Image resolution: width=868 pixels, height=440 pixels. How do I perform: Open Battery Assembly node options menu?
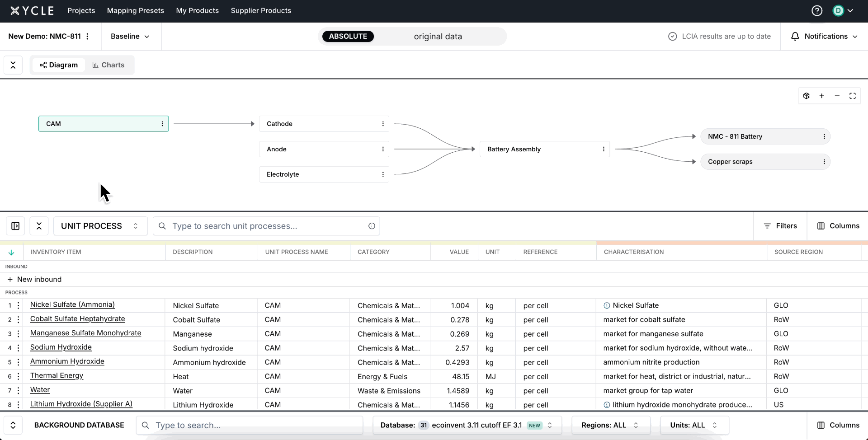pyautogui.click(x=604, y=149)
